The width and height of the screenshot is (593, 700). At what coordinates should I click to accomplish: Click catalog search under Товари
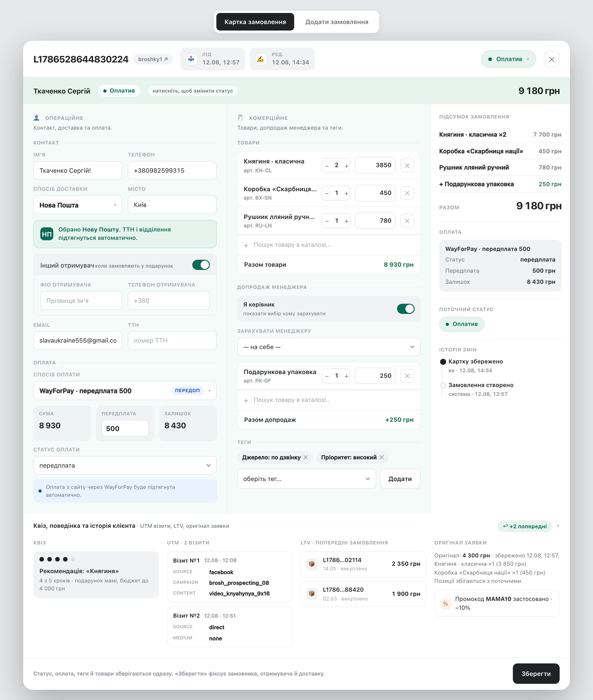pyautogui.click(x=328, y=245)
